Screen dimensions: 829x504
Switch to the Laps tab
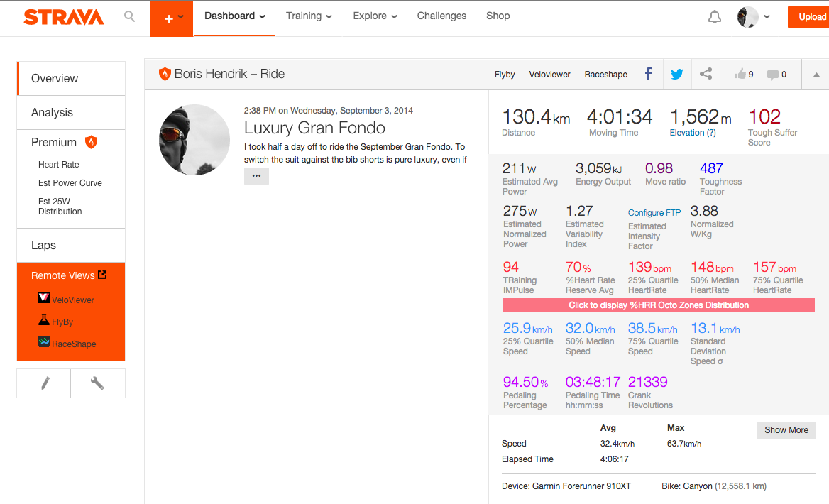(x=44, y=245)
